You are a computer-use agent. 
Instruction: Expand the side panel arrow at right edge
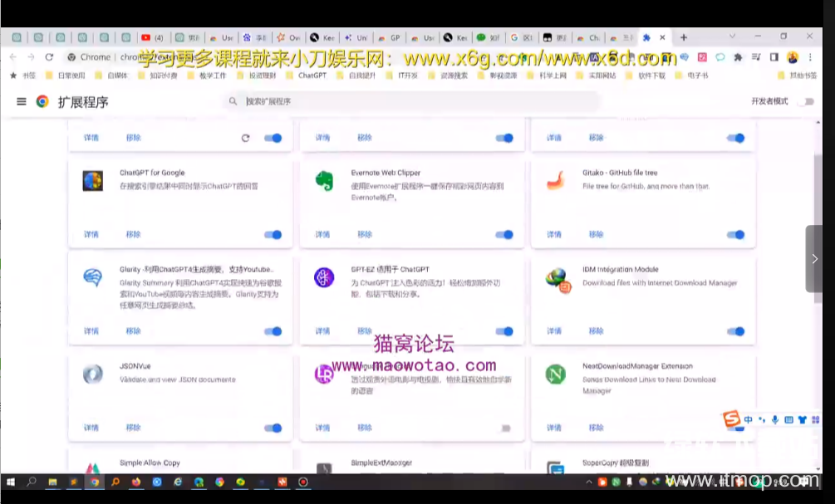814,259
